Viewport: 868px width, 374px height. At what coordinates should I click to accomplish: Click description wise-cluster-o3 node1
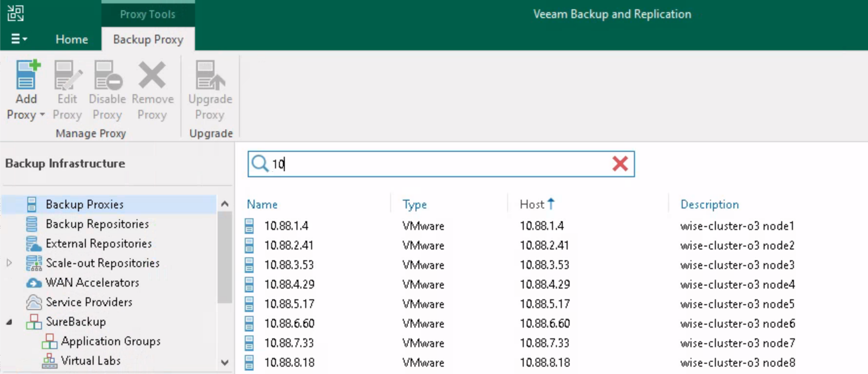click(x=737, y=226)
